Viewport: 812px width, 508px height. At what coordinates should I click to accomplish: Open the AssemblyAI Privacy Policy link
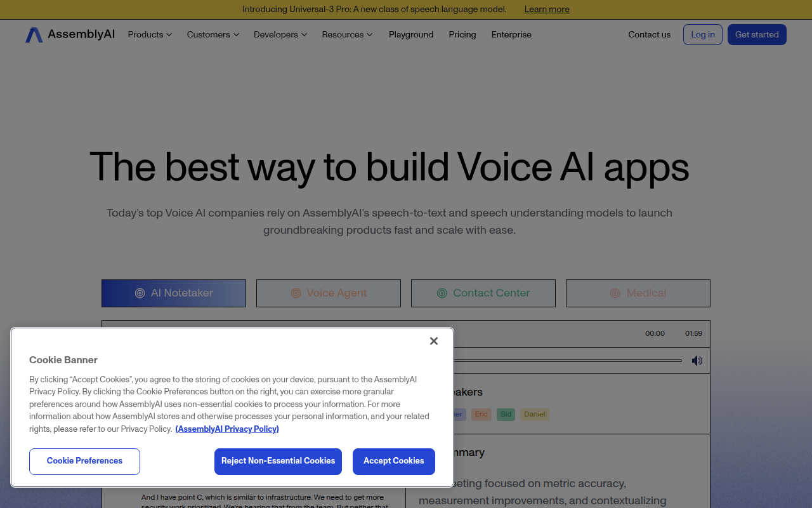tap(226, 429)
